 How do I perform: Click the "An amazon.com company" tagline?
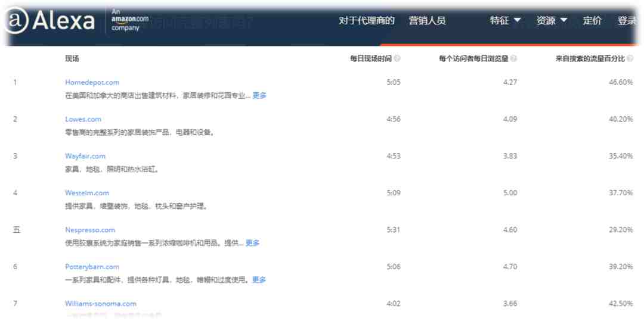click(130, 20)
